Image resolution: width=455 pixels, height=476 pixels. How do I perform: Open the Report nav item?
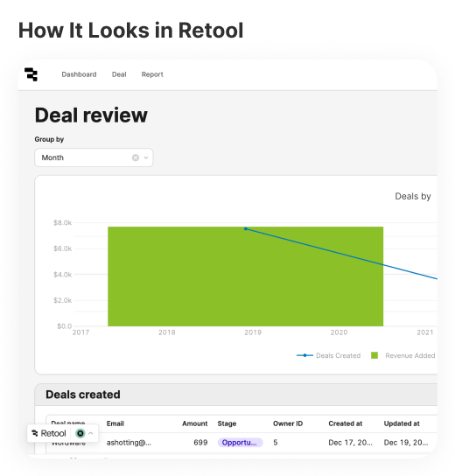[152, 74]
